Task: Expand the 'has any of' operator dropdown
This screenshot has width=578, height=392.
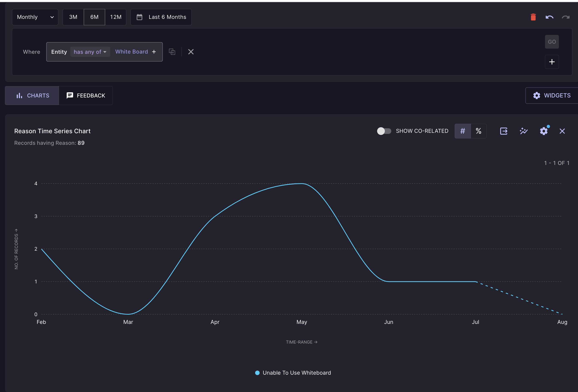Action: [90, 52]
